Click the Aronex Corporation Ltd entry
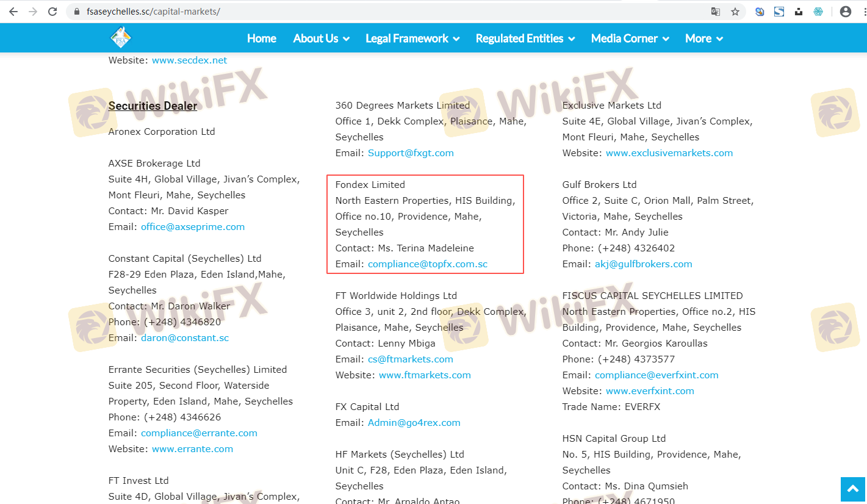The height and width of the screenshot is (504, 867). tap(162, 132)
